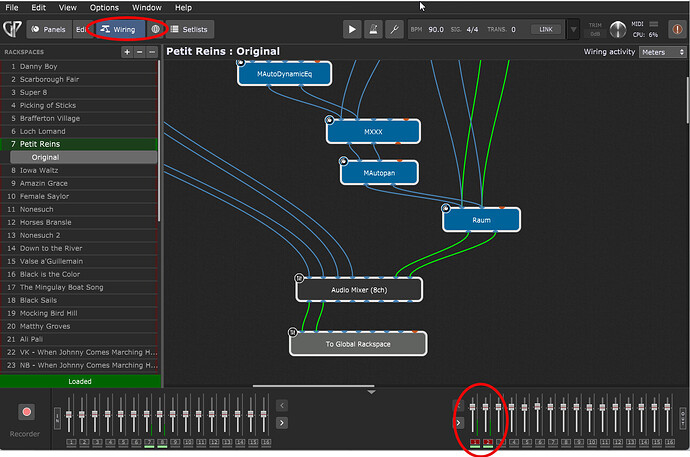Click the corner icon on Raum block

pyautogui.click(x=446, y=208)
